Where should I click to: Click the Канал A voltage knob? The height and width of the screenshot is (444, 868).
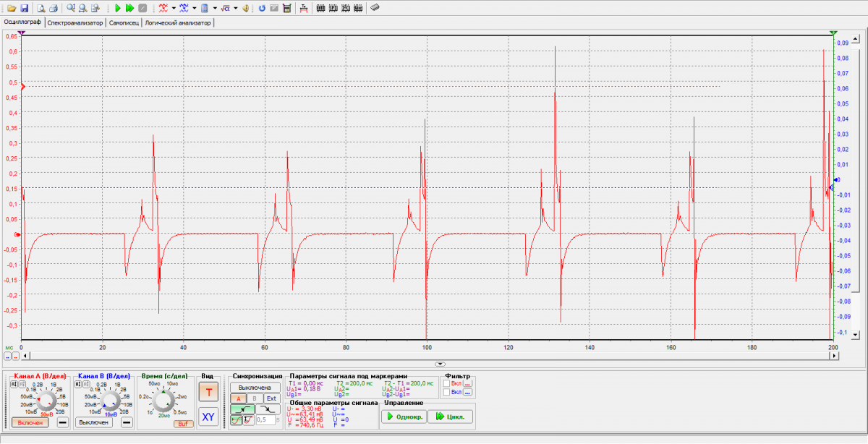click(x=46, y=400)
